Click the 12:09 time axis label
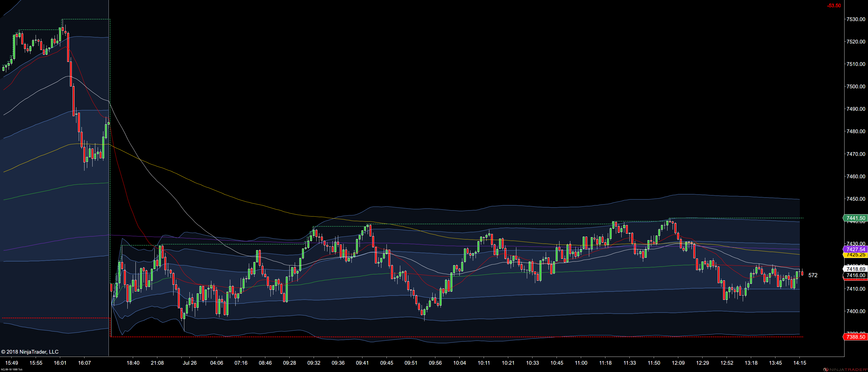 click(x=678, y=363)
